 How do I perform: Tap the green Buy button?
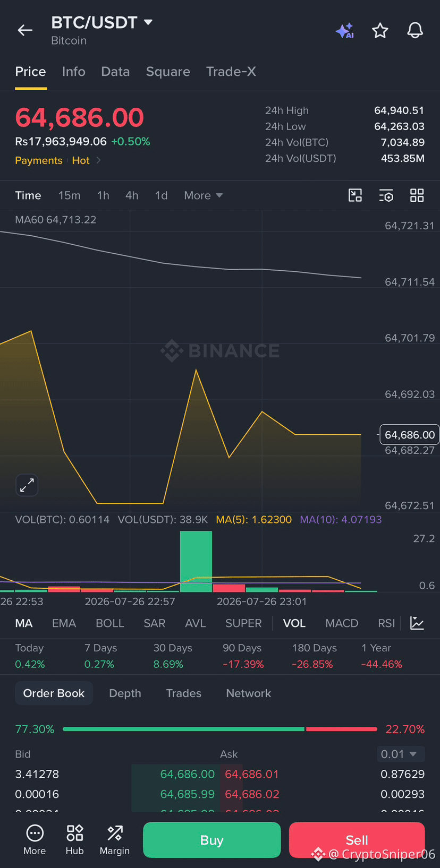pyautogui.click(x=211, y=840)
